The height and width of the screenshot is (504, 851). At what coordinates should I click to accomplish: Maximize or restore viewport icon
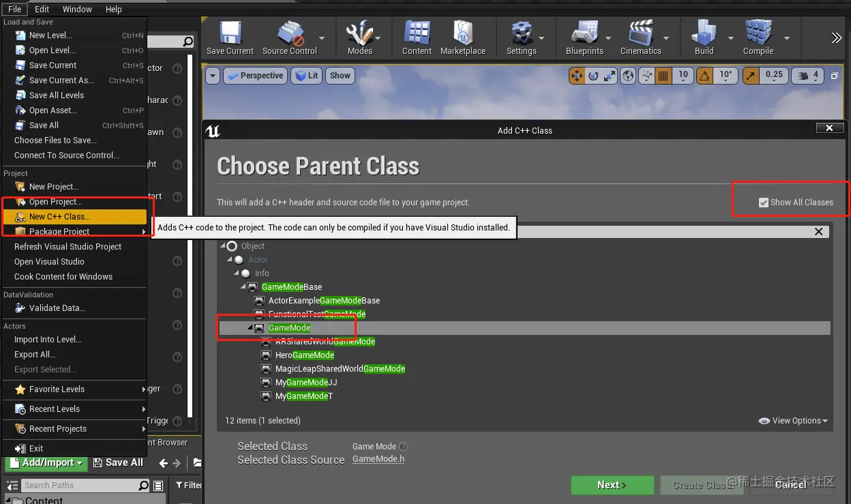[834, 76]
